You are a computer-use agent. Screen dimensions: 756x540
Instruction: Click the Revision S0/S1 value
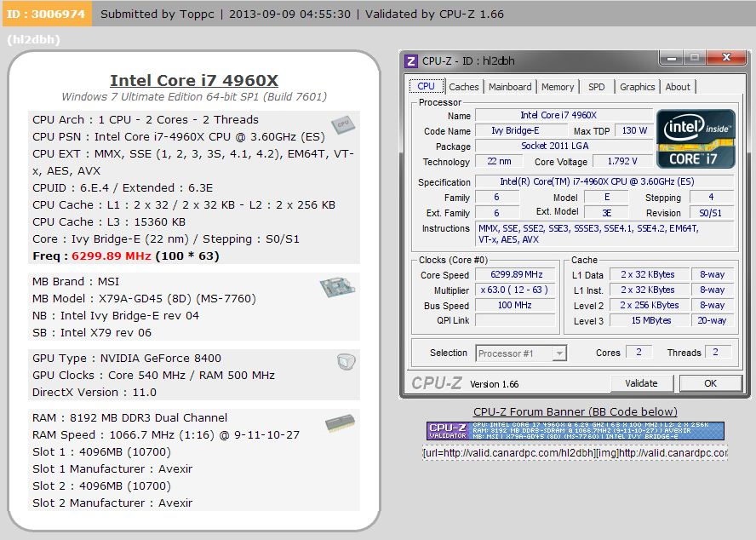[712, 212]
